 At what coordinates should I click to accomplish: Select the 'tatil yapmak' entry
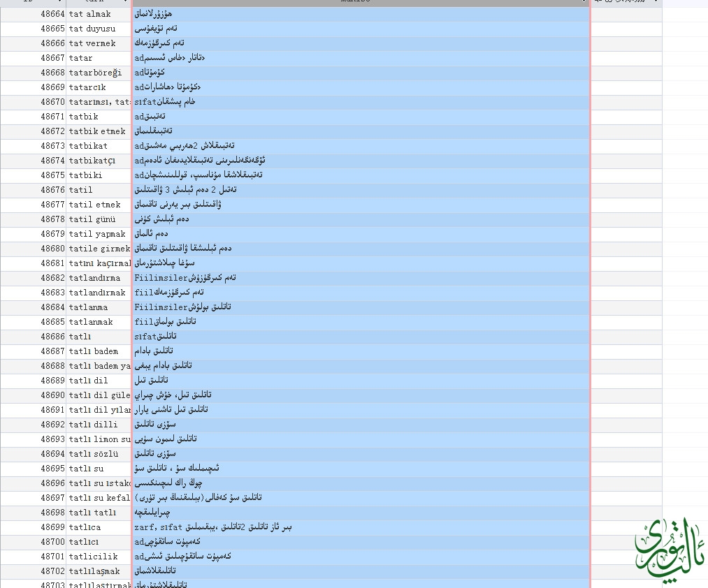click(x=99, y=234)
